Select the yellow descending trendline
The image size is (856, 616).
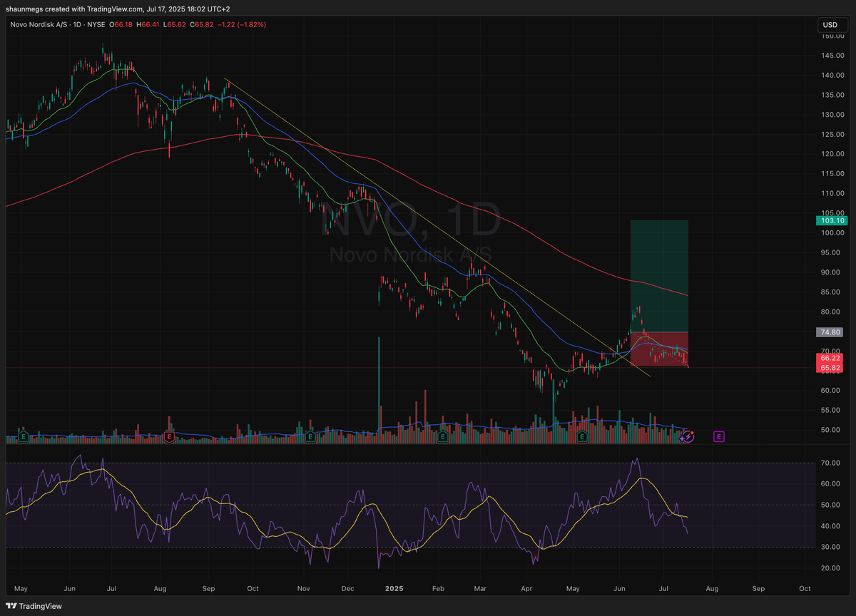(x=437, y=227)
